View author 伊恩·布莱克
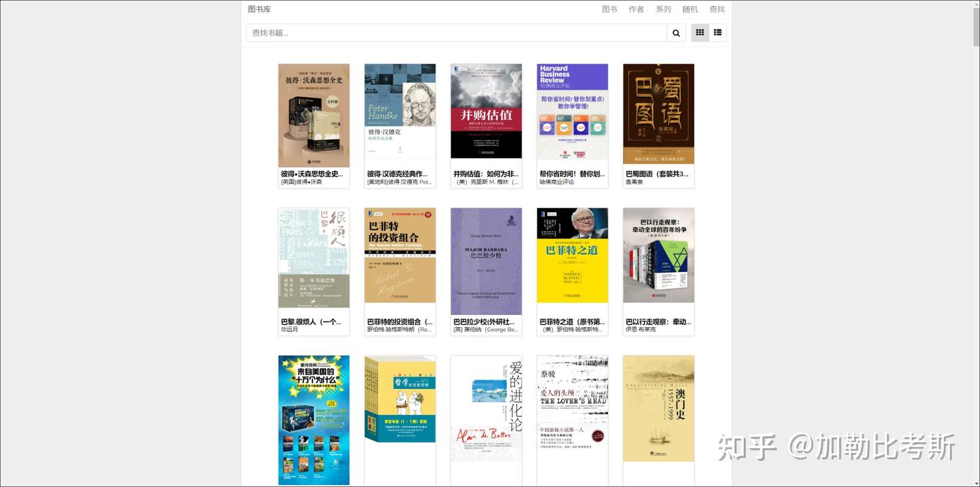 tap(640, 331)
